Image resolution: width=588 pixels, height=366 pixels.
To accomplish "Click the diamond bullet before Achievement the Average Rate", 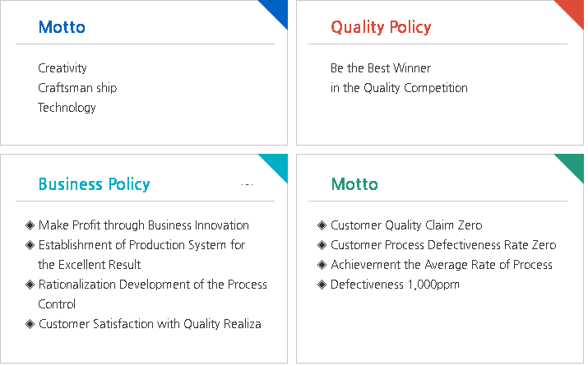I will click(x=322, y=265).
